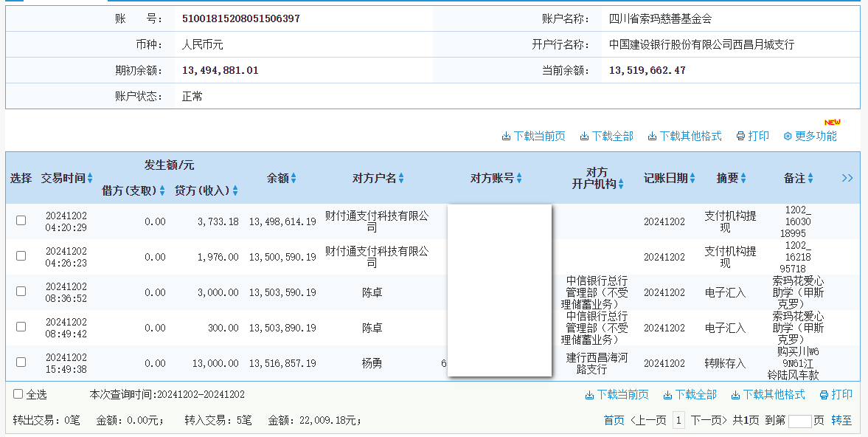Click 1,976.00 credit amount cell
868x437 pixels.
point(218,257)
